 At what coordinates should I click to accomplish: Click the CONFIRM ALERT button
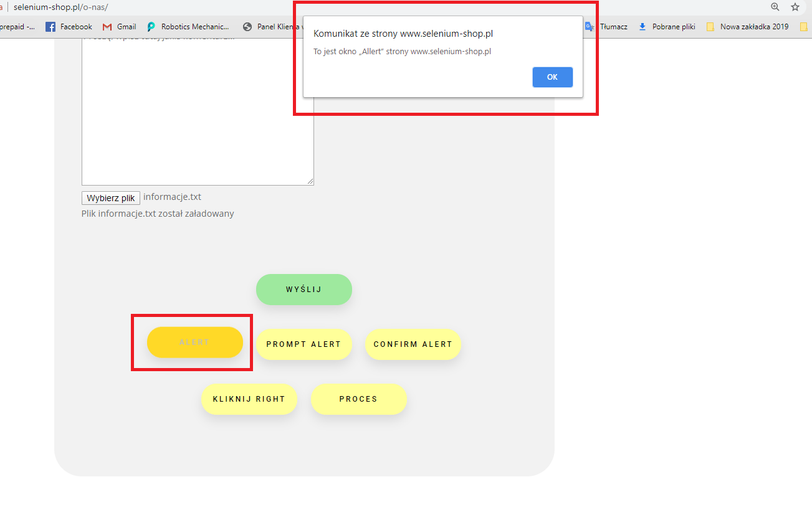413,344
